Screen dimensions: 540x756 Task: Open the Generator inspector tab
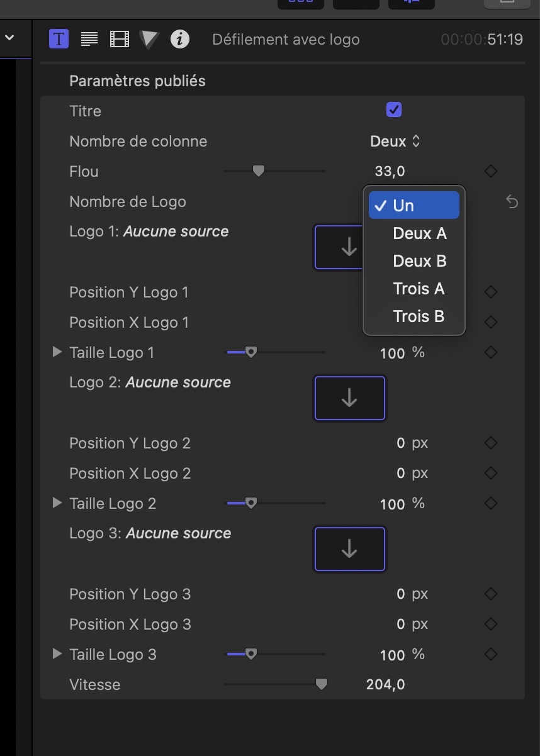(x=149, y=39)
